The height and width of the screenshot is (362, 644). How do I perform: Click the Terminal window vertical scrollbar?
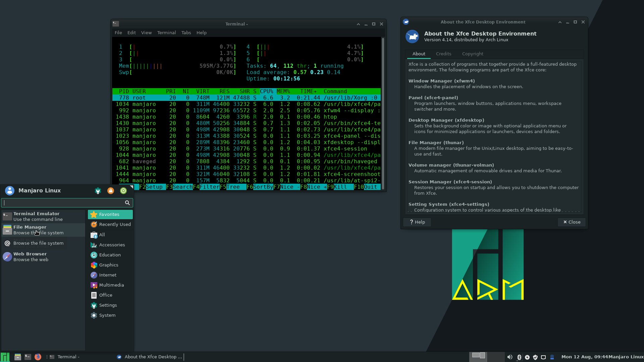(x=383, y=113)
